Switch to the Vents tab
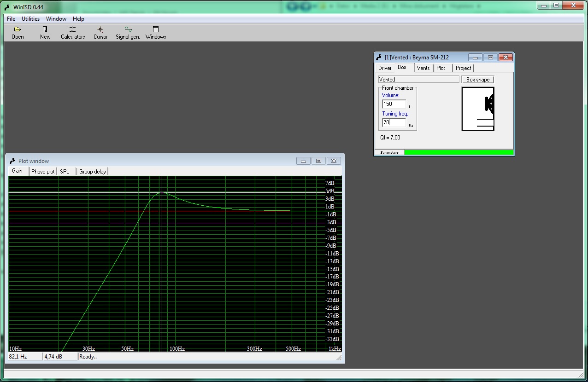The width and height of the screenshot is (588, 382). (423, 68)
